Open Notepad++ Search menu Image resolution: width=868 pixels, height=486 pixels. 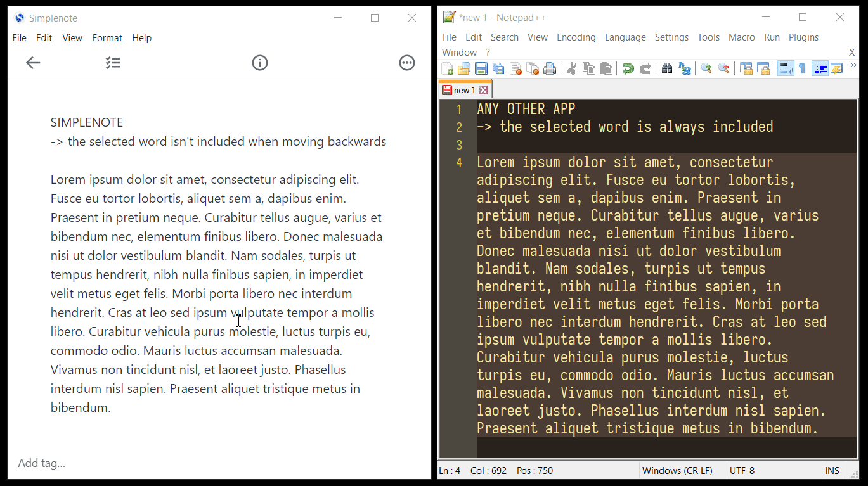click(x=505, y=37)
